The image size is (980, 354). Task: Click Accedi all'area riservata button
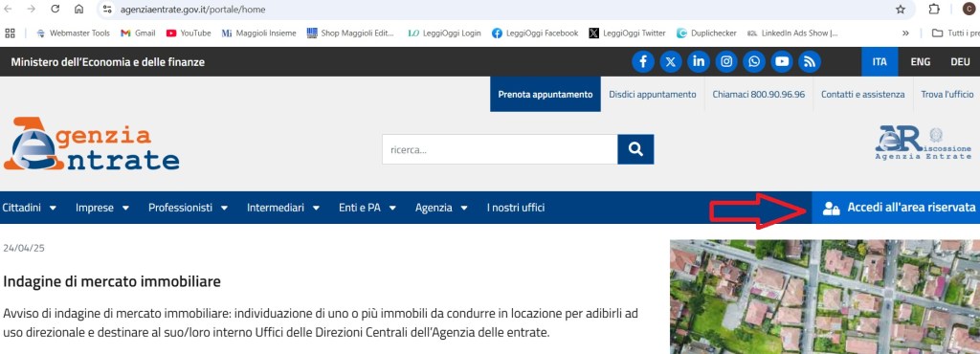click(896, 208)
